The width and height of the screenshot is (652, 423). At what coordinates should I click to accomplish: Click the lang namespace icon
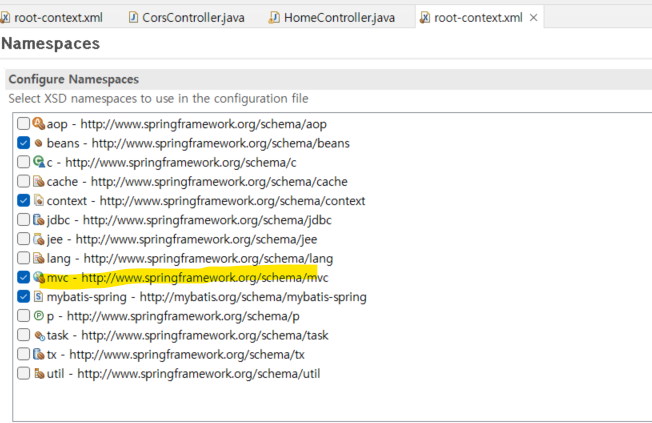[x=39, y=258]
